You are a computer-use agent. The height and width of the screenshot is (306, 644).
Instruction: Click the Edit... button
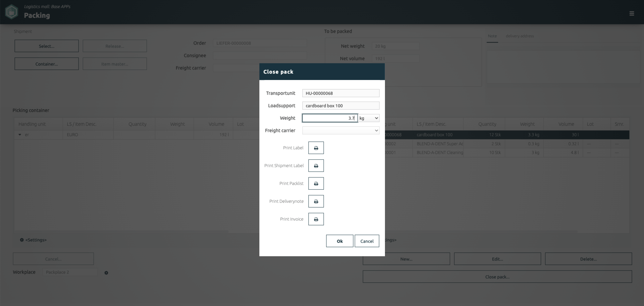497,259
